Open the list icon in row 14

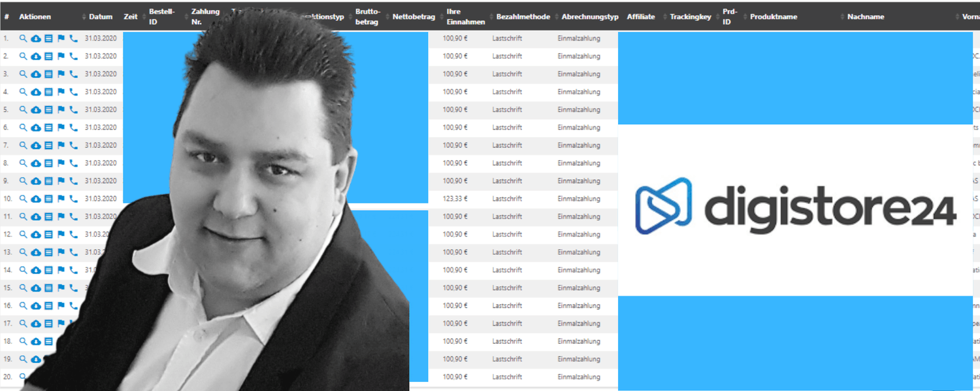point(48,270)
